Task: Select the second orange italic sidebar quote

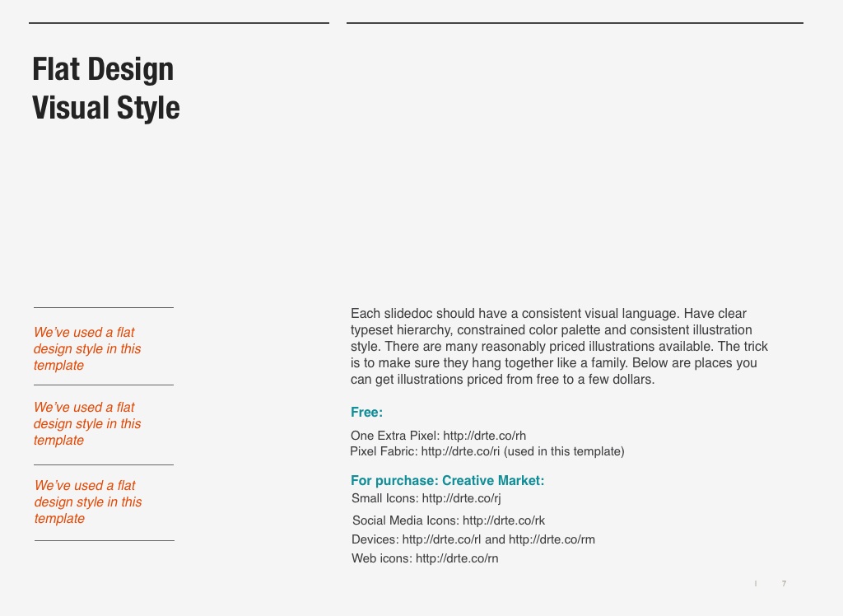Action: pyautogui.click(x=87, y=423)
